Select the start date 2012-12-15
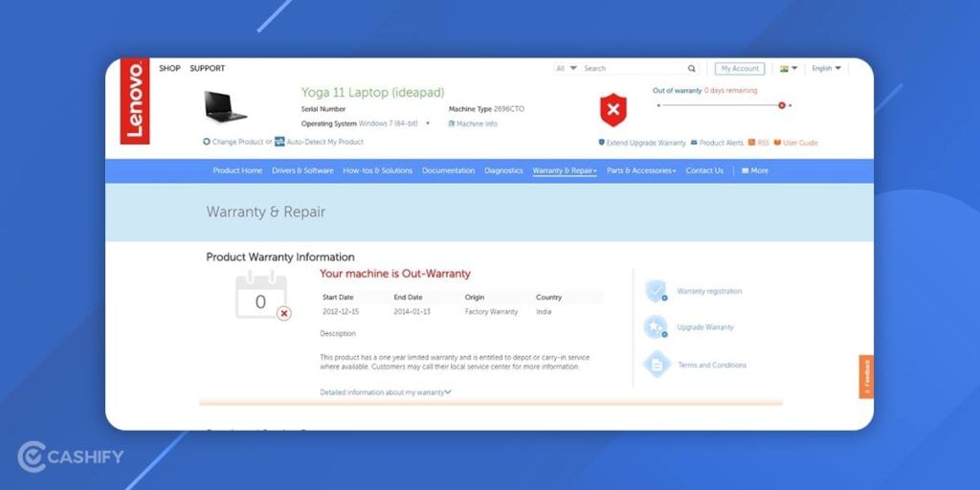980x490 pixels. click(341, 311)
